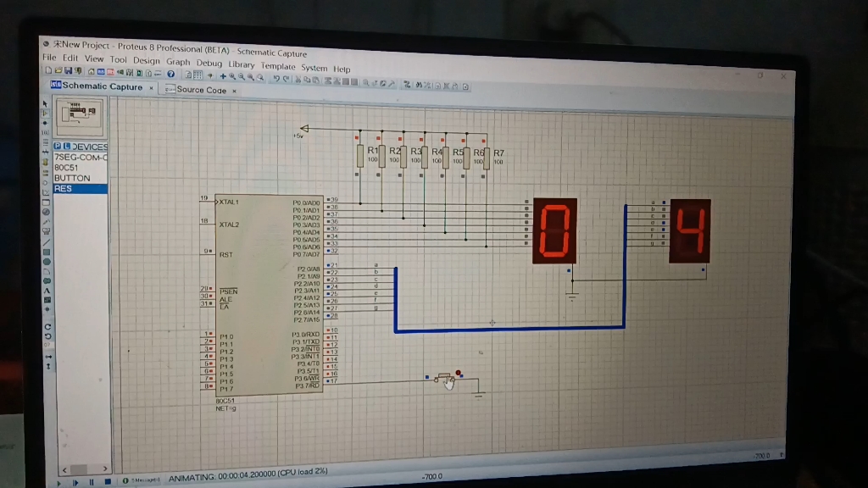Screen dimensions: 868x488
Task: Click the vertical mirror flip icon
Action: point(48,366)
